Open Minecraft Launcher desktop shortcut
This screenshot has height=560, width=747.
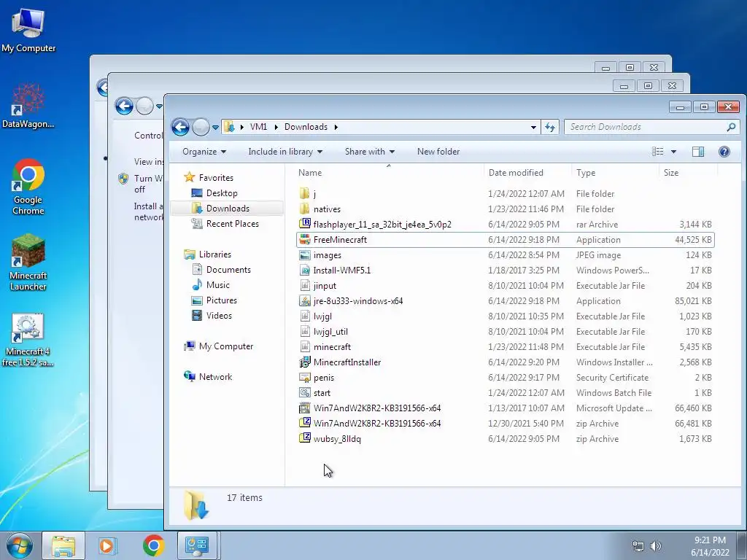click(28, 262)
